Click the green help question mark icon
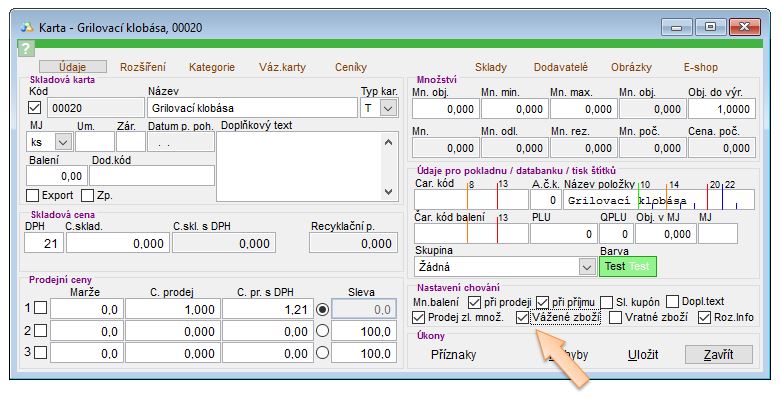The width and height of the screenshot is (781, 409). pos(25,48)
